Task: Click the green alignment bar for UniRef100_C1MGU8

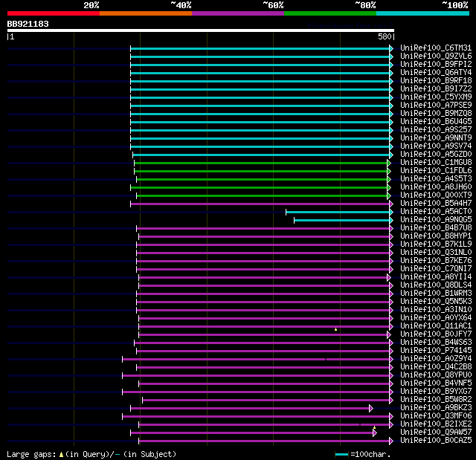Action: 261,163
